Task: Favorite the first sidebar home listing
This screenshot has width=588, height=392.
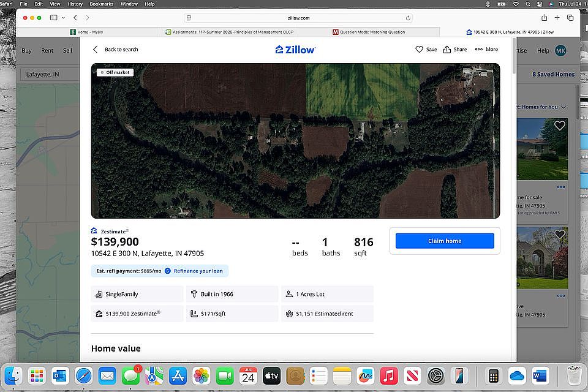Action: point(559,126)
